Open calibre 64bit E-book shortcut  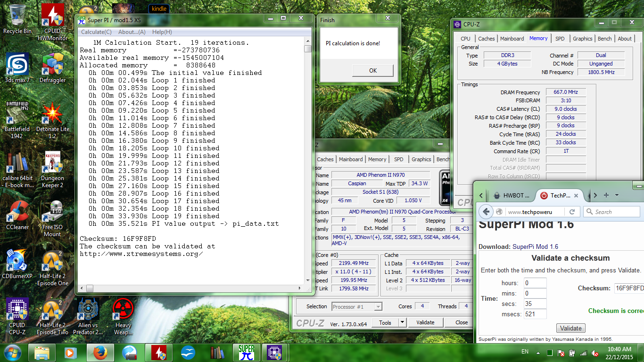[x=17, y=169]
